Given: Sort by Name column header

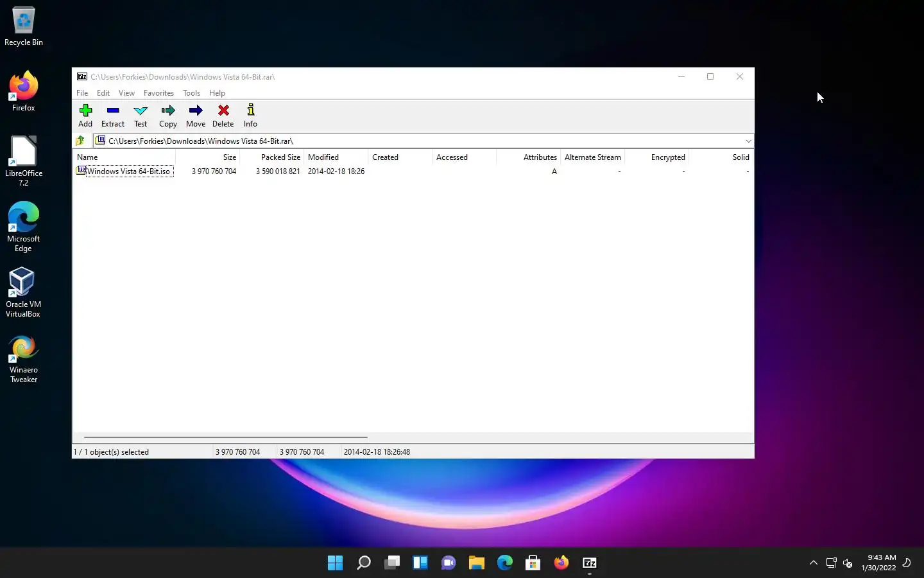Looking at the screenshot, I should point(124,157).
